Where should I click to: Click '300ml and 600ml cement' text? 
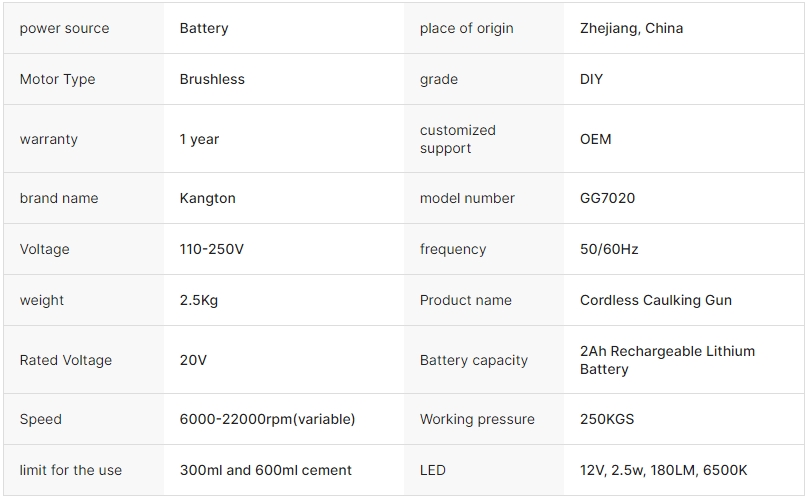point(265,470)
